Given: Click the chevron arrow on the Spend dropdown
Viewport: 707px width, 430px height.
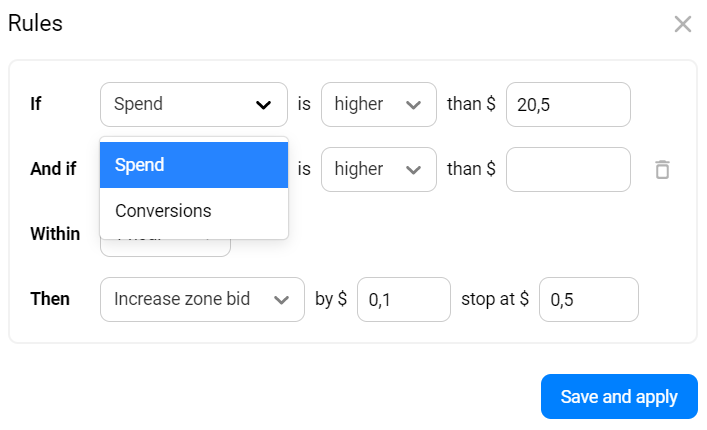Looking at the screenshot, I should [264, 105].
